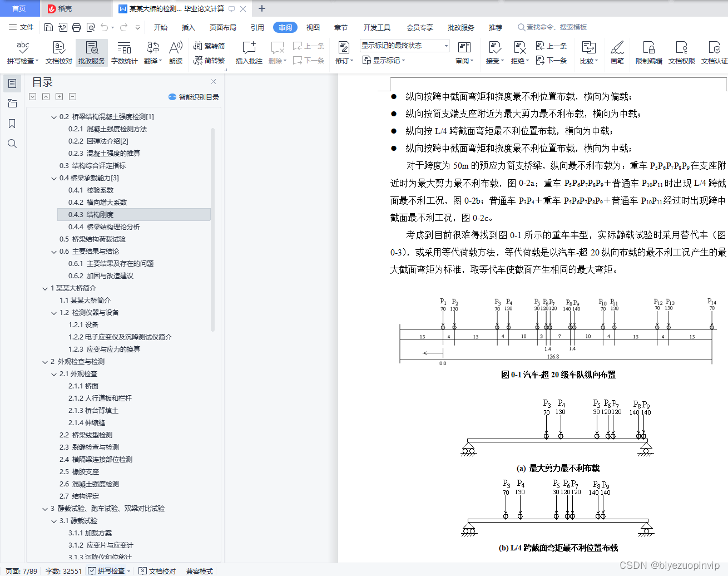This screenshot has width=728, height=576.
Task: Switch to the 引用 ribbon tab
Action: point(257,27)
